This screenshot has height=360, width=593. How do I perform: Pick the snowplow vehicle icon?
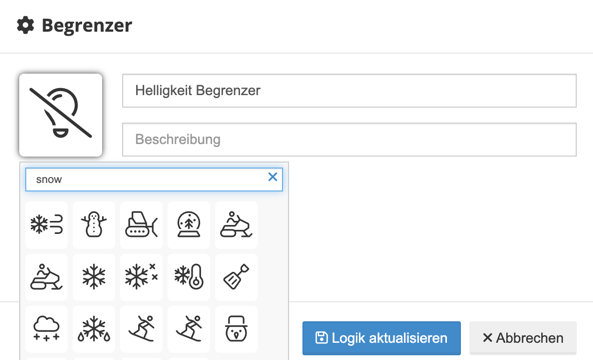pyautogui.click(x=141, y=225)
